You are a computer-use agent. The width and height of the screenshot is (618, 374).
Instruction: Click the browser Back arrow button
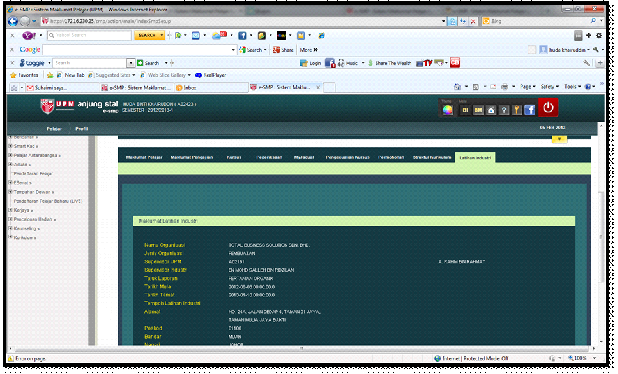coord(13,21)
